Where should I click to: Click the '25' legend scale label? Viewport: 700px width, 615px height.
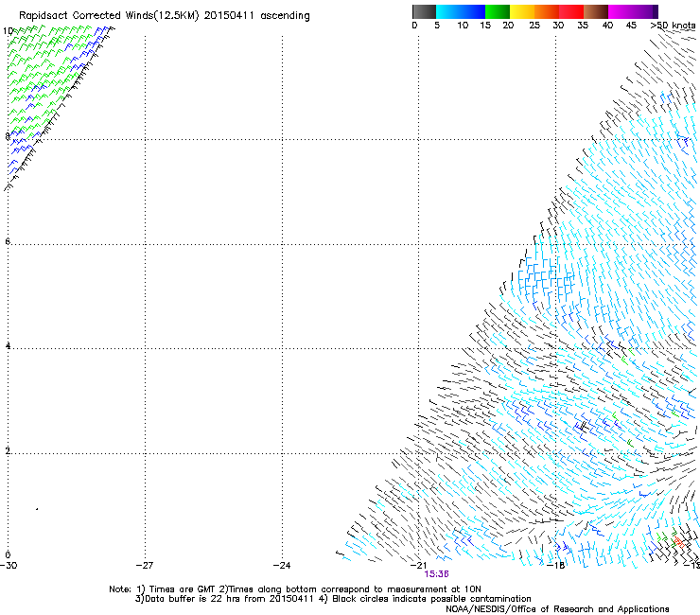click(534, 25)
